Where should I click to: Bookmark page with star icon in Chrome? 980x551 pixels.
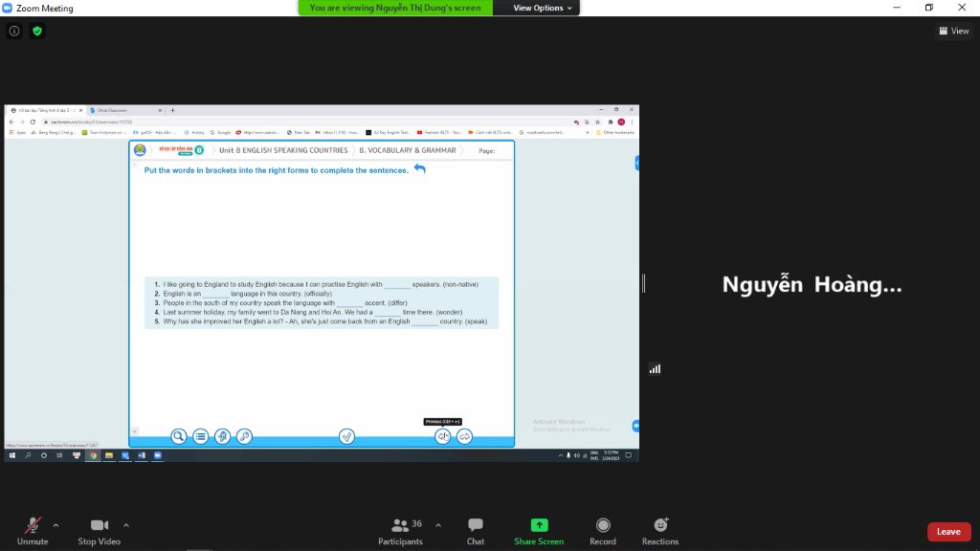click(x=597, y=121)
